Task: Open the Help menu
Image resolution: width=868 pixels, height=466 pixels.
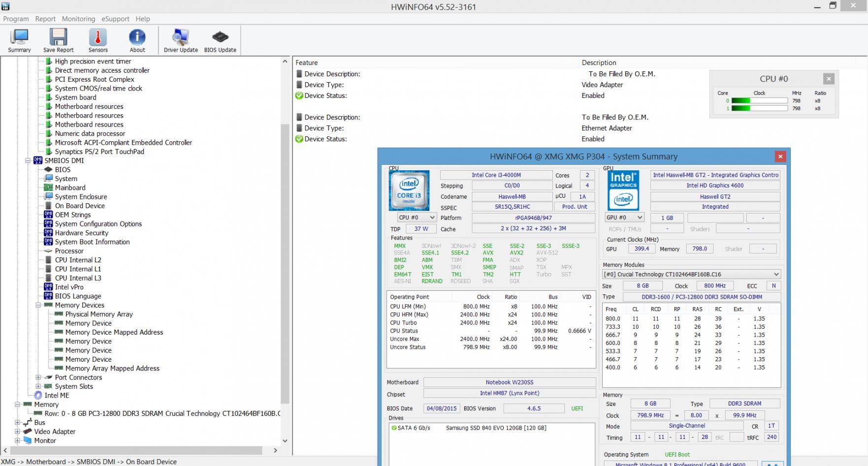Action: pyautogui.click(x=143, y=19)
